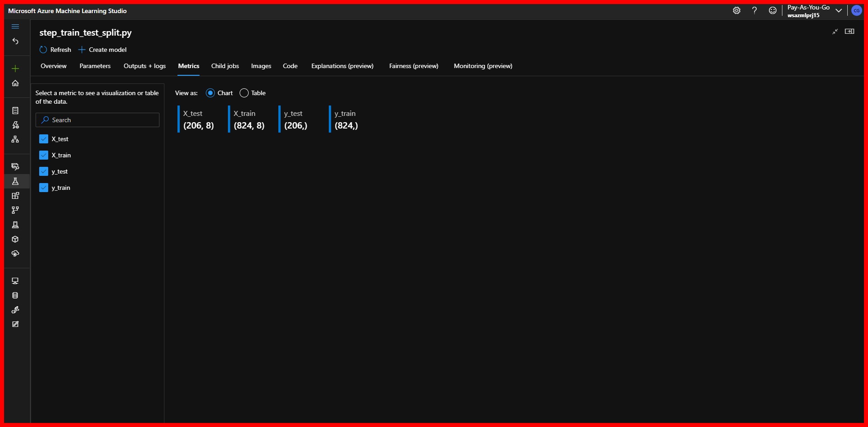Open the Monitoring (preview) tab
The height and width of the screenshot is (427, 868).
(x=483, y=66)
